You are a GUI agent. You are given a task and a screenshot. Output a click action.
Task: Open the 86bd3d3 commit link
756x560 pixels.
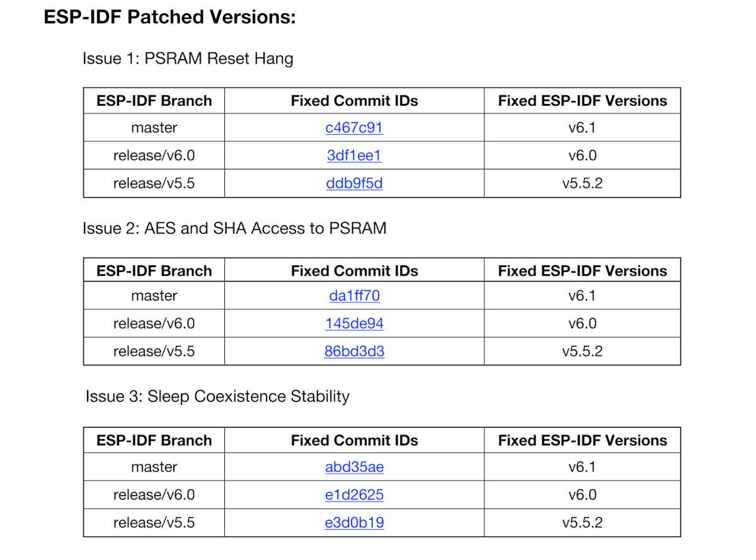click(354, 351)
